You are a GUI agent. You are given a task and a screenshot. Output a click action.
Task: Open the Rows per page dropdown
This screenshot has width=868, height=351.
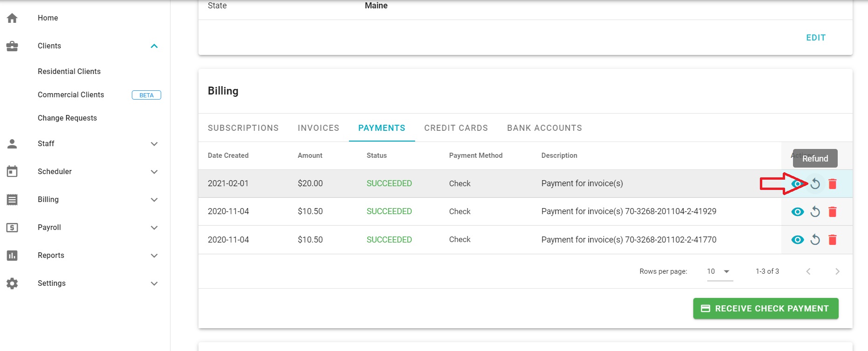click(x=719, y=271)
